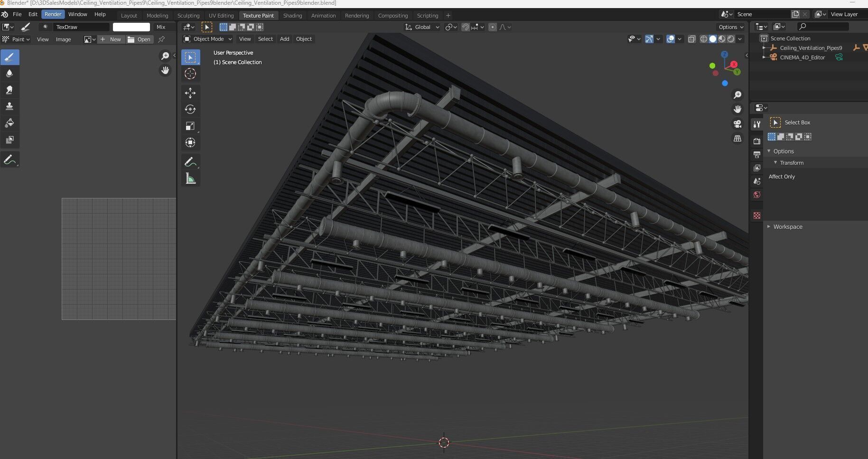Screen dimensions: 868x459
Task: Toggle camera view icon in viewport
Action: (737, 124)
